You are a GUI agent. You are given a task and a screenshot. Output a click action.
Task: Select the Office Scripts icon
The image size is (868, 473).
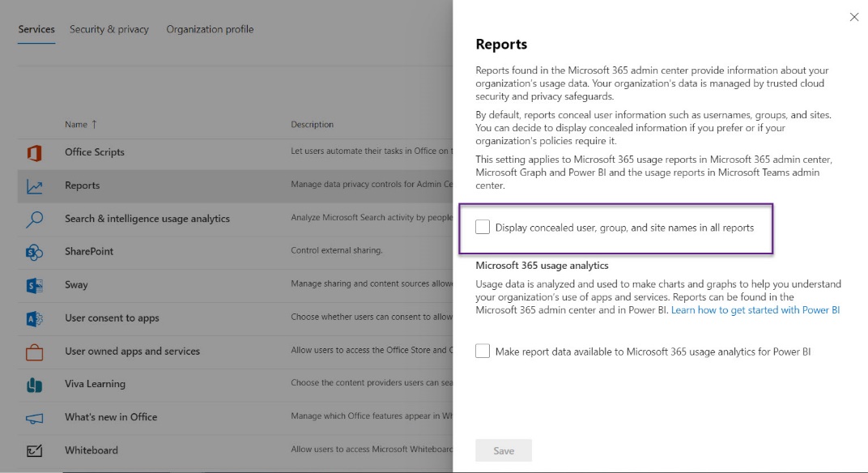[x=33, y=152]
